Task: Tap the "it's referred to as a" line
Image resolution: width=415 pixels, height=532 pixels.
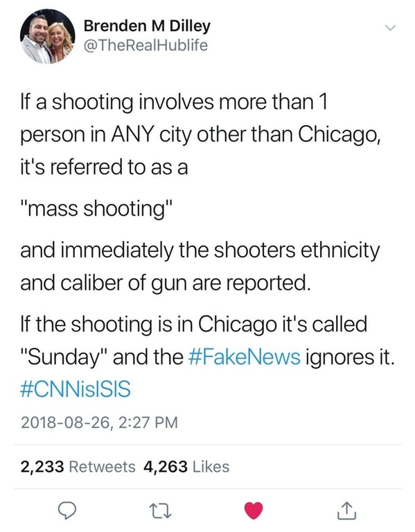Action: [x=104, y=168]
